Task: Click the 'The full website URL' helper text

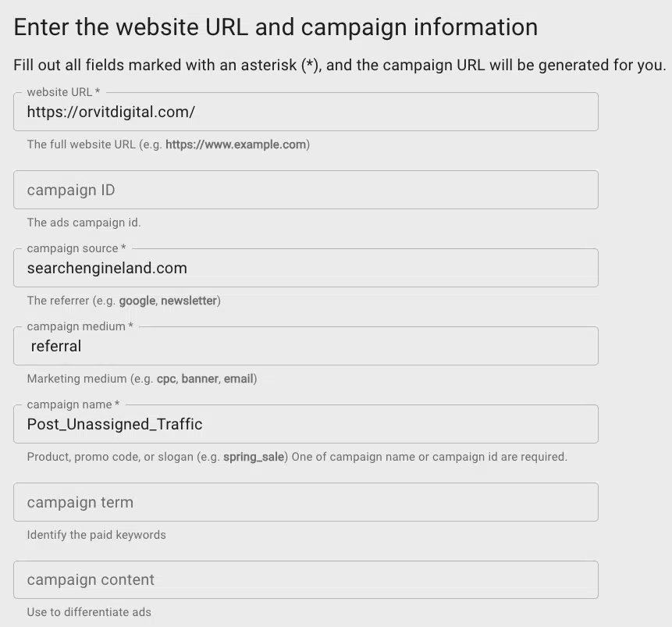Action: tap(168, 144)
